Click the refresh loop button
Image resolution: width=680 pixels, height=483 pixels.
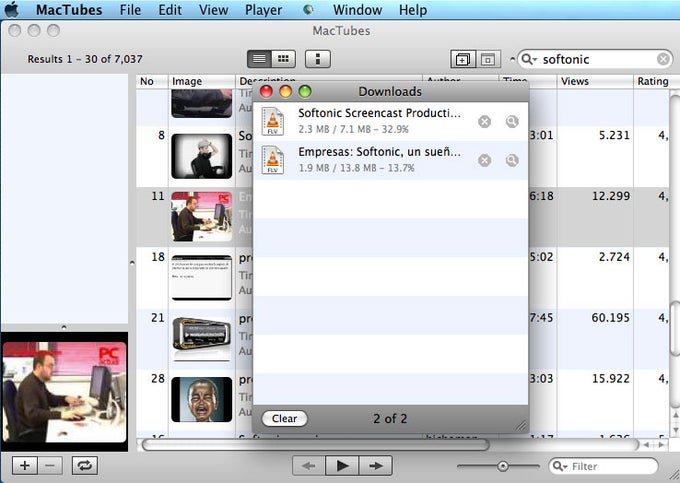[85, 466]
